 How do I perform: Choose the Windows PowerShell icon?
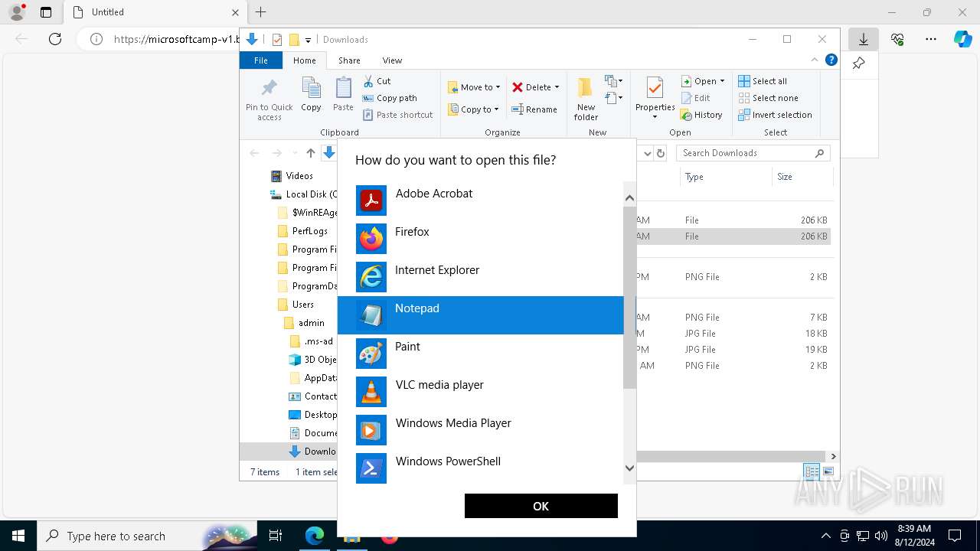(x=371, y=468)
